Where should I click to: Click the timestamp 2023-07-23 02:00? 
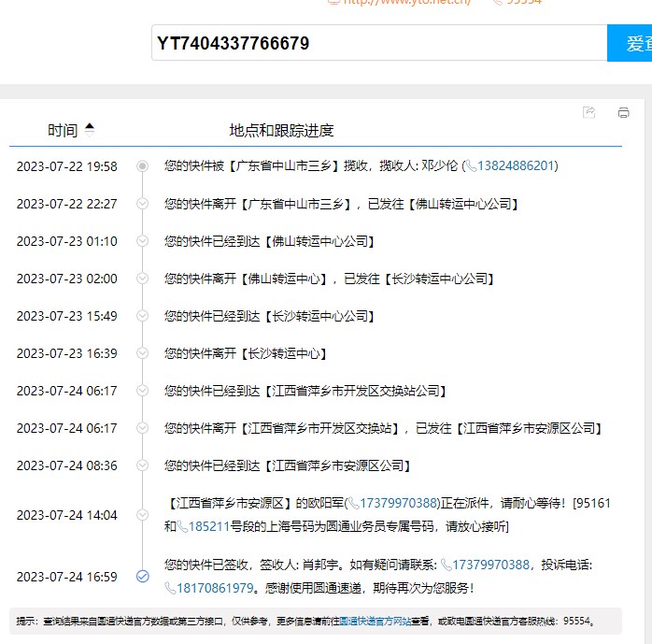(67, 279)
